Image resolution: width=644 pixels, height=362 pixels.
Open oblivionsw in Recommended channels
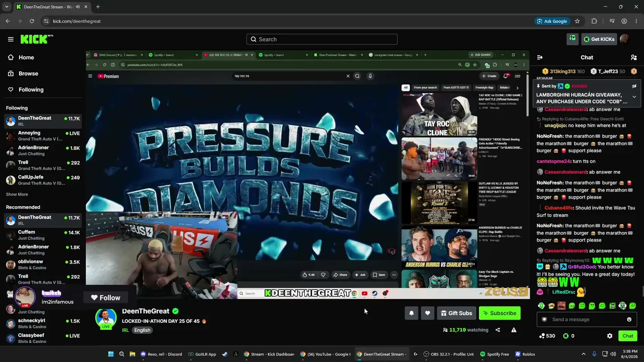click(43, 264)
